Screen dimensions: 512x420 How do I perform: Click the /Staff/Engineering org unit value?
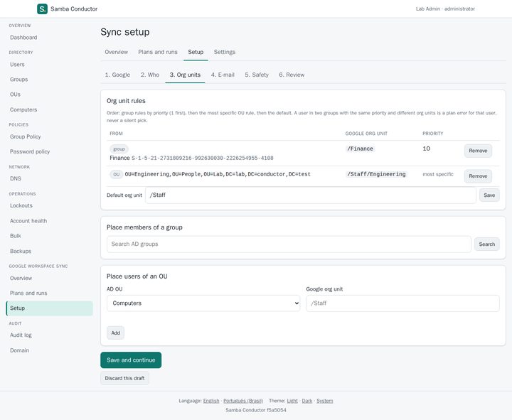[x=376, y=174]
